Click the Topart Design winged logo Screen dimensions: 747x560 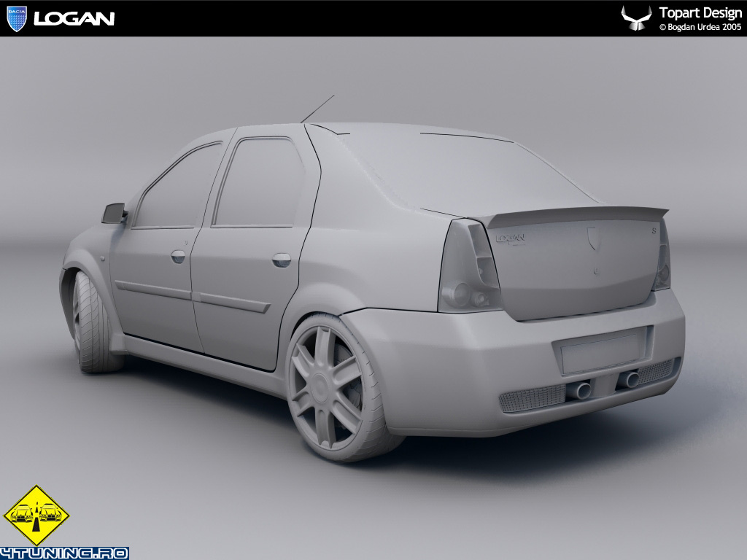(636, 18)
